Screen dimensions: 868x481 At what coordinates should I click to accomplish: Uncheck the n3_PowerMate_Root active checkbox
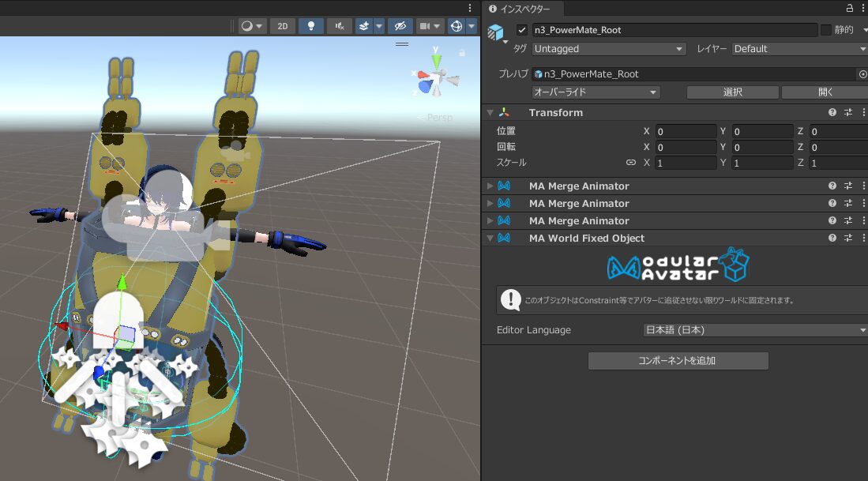coord(521,30)
